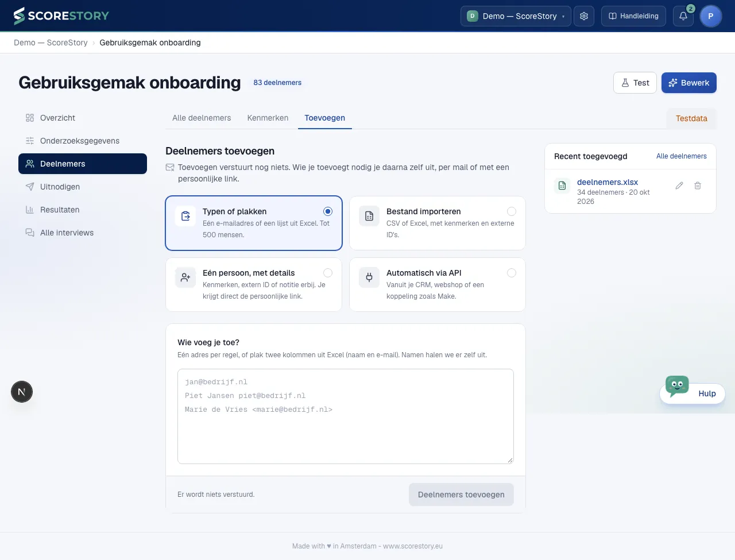Select Eén persoon, met details radio button
This screenshot has width=735, height=560.
pos(328,273)
